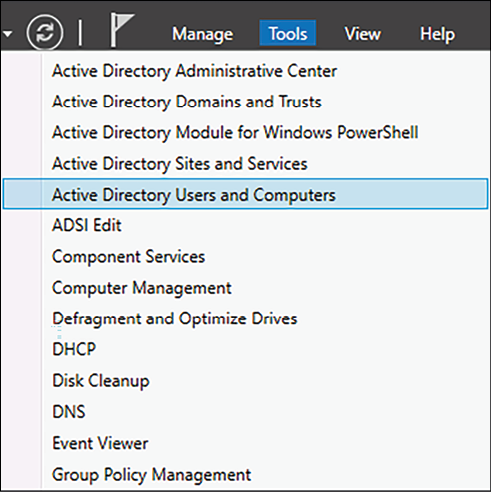The width and height of the screenshot is (491, 492).
Task: Open Computer Management
Action: (142, 288)
